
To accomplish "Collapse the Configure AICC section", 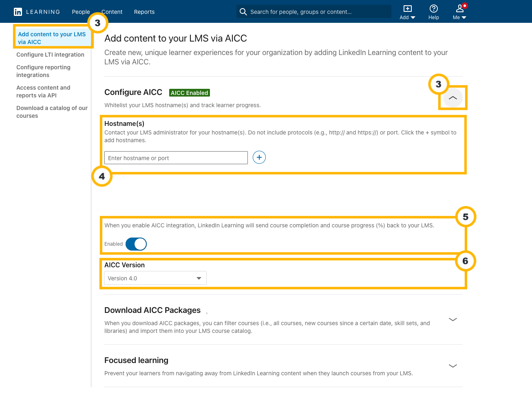I will coord(453,98).
